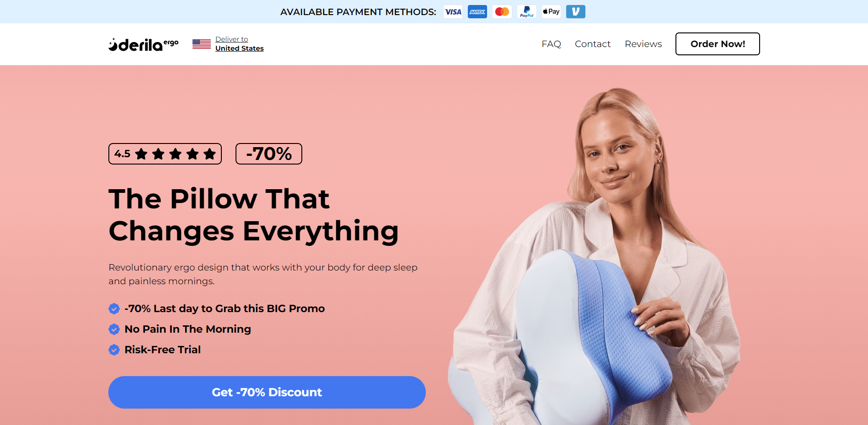The image size is (868, 425).
Task: Click the Venmo payment icon
Action: pyautogui.click(x=576, y=12)
